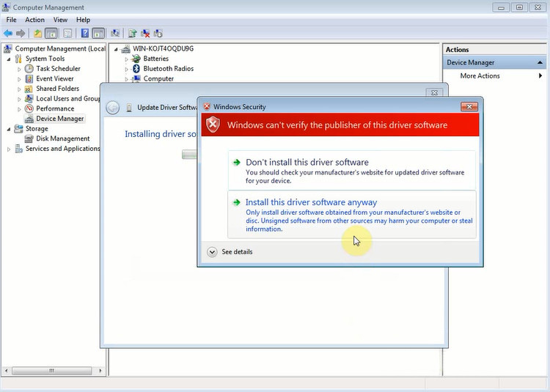Expand Local Users and Groups node
The height and width of the screenshot is (392, 550).
tap(19, 99)
